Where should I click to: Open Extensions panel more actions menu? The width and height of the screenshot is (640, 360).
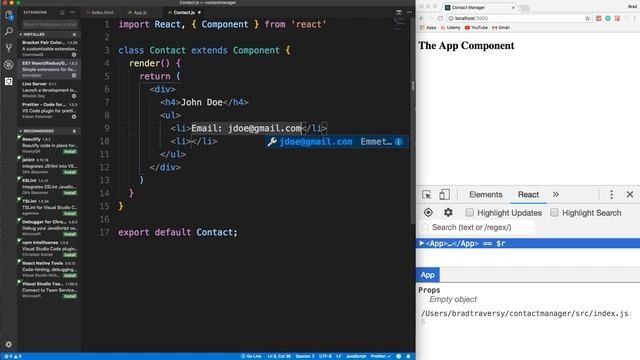(72, 13)
